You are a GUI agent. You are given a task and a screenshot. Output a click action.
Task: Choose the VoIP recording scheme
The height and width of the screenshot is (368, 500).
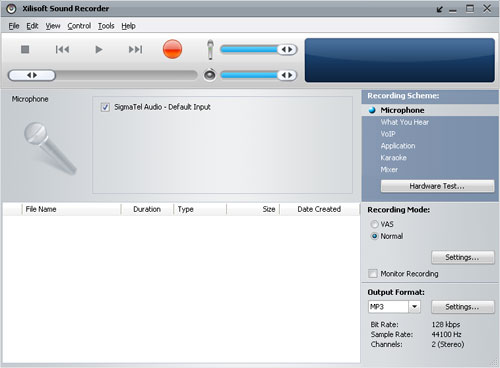coord(388,134)
